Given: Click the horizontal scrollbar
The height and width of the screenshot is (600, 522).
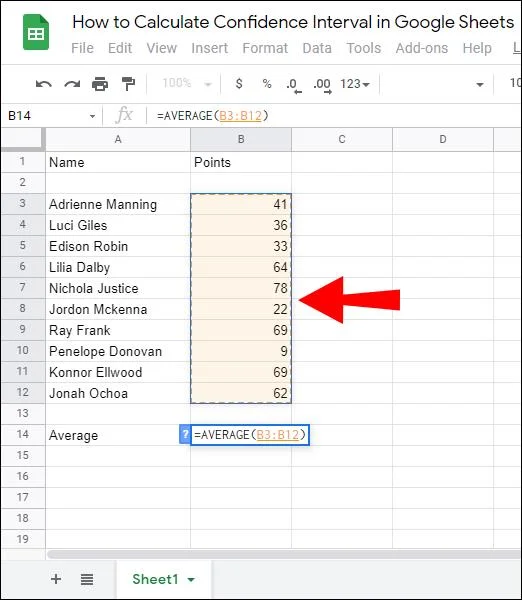Looking at the screenshot, I should (x=283, y=554).
